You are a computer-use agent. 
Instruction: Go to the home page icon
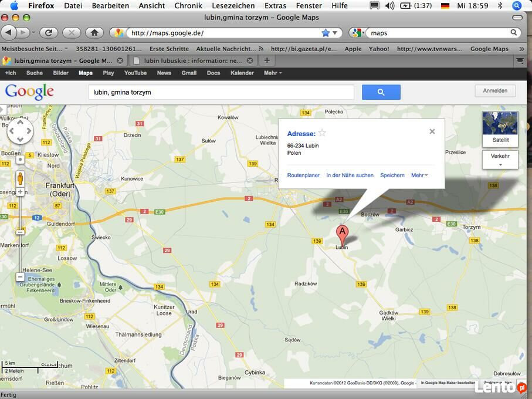point(94,33)
